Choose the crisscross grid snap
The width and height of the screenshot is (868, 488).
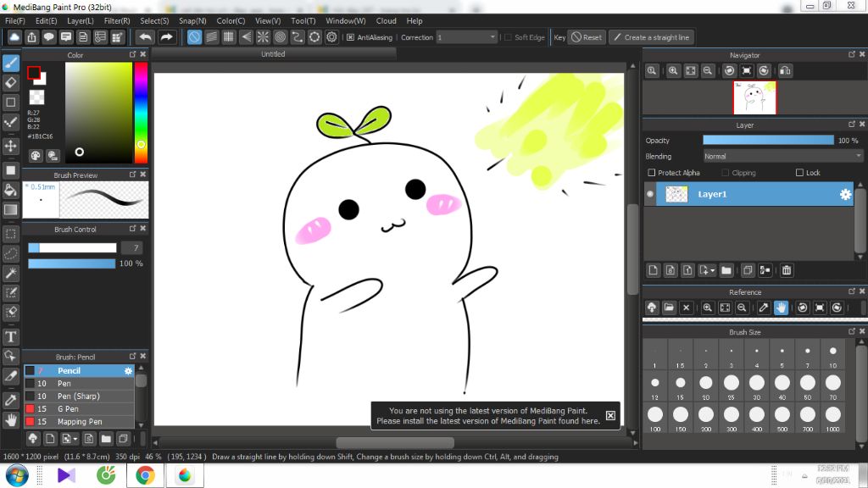(229, 37)
